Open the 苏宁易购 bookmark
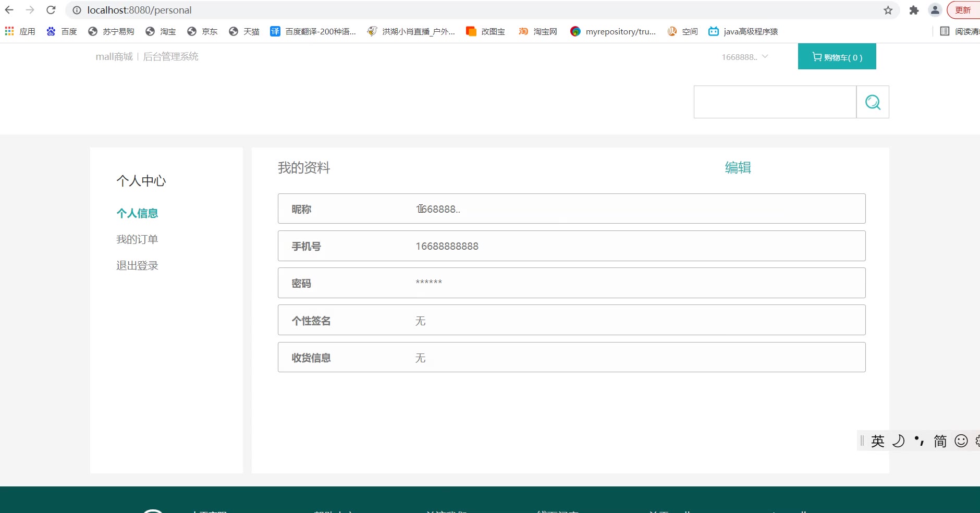980x513 pixels. [111, 31]
